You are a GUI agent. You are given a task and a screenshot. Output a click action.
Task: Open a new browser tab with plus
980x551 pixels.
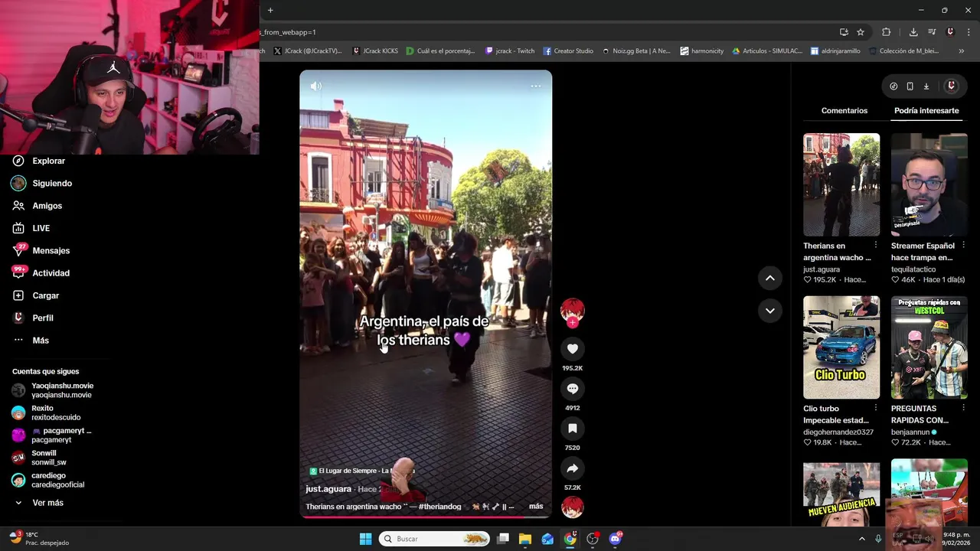pos(270,10)
